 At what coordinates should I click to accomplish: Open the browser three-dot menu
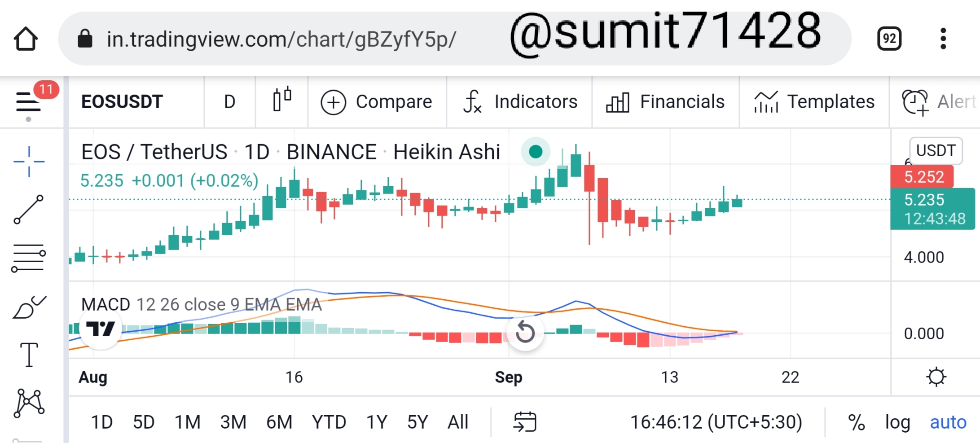(943, 39)
